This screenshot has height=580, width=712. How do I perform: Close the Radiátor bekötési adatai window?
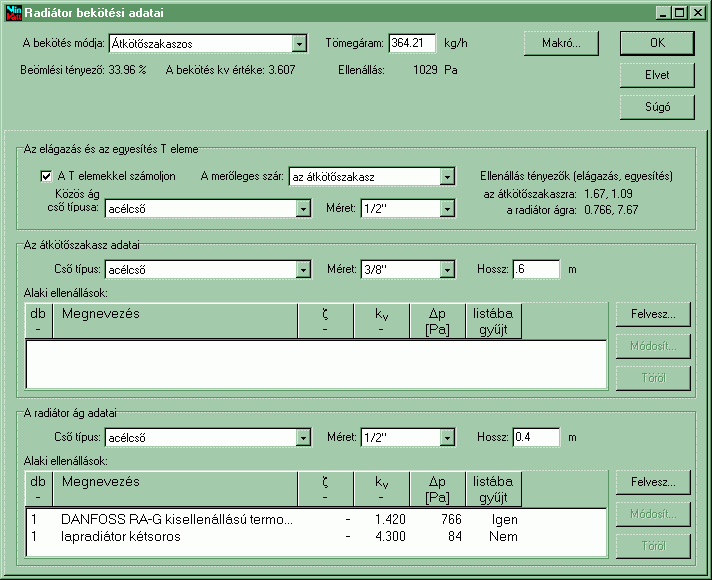(x=697, y=13)
